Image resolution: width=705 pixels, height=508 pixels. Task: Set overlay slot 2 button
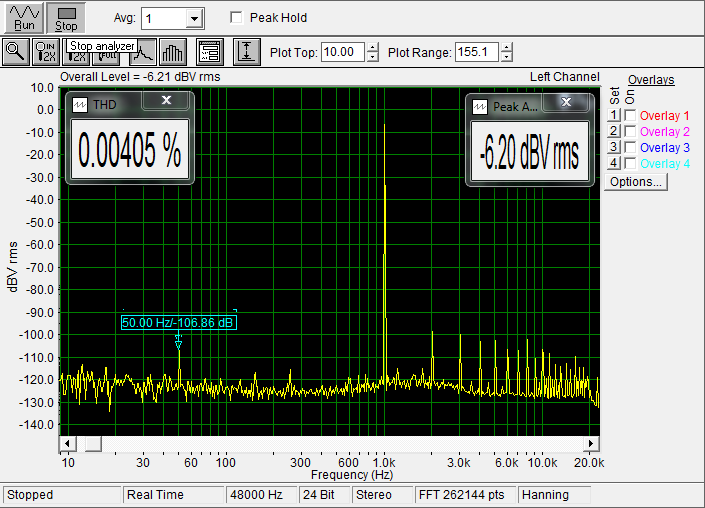tap(614, 131)
